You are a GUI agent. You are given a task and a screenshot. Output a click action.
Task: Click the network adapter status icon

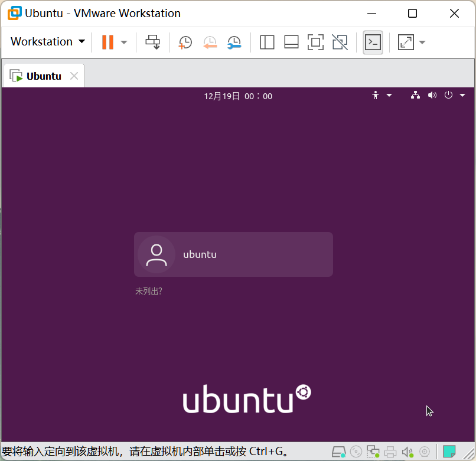click(373, 452)
